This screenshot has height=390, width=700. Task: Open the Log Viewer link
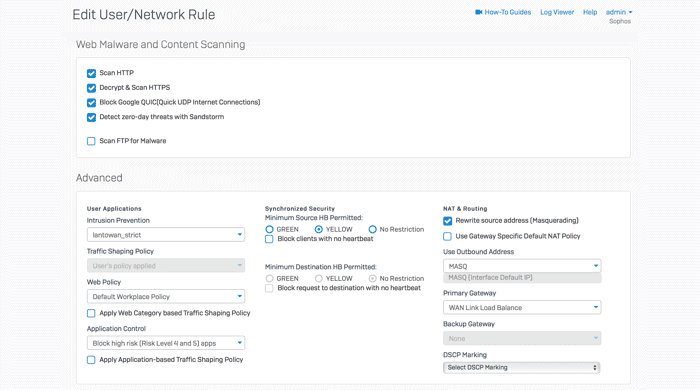(557, 12)
